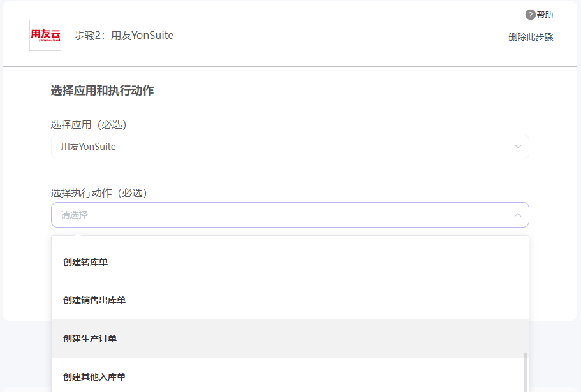
Task: Select 创建销售出库单 option
Action: coord(290,300)
